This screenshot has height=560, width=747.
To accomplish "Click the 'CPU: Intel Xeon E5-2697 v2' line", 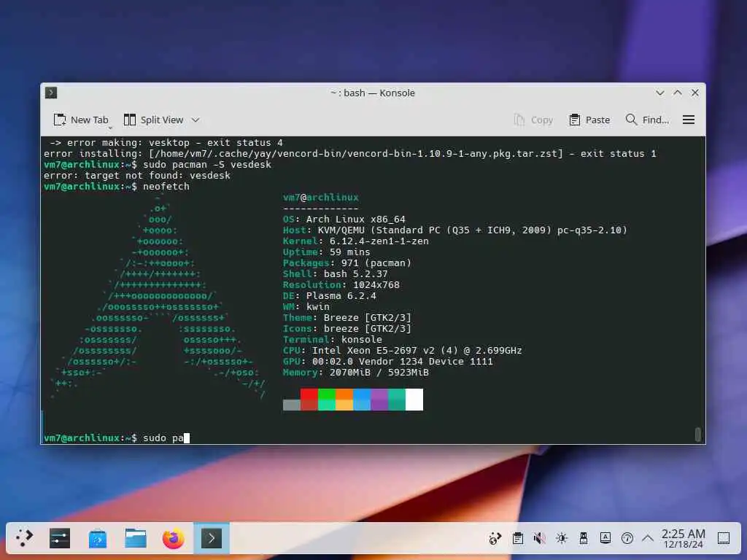I will [x=403, y=351].
